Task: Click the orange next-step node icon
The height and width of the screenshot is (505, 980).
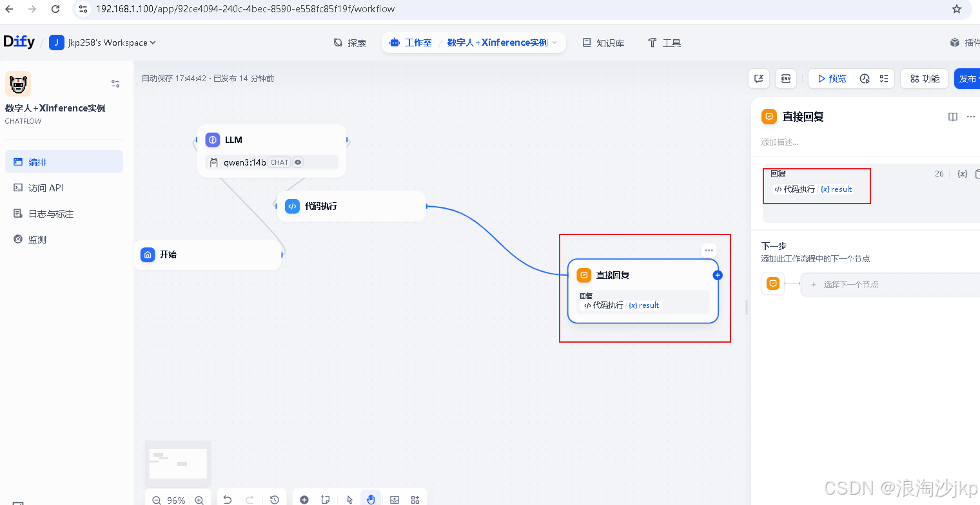Action: tap(773, 283)
